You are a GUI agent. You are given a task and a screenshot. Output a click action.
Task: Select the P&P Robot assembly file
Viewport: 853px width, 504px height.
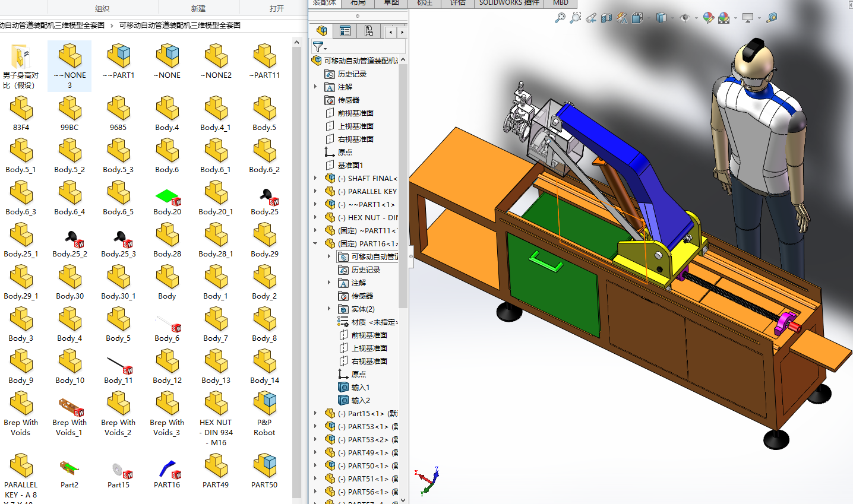(x=264, y=414)
